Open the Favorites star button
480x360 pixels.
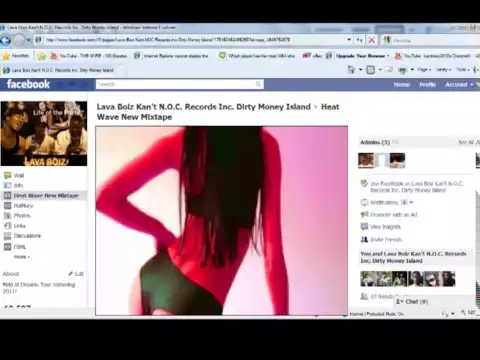tap(16, 56)
